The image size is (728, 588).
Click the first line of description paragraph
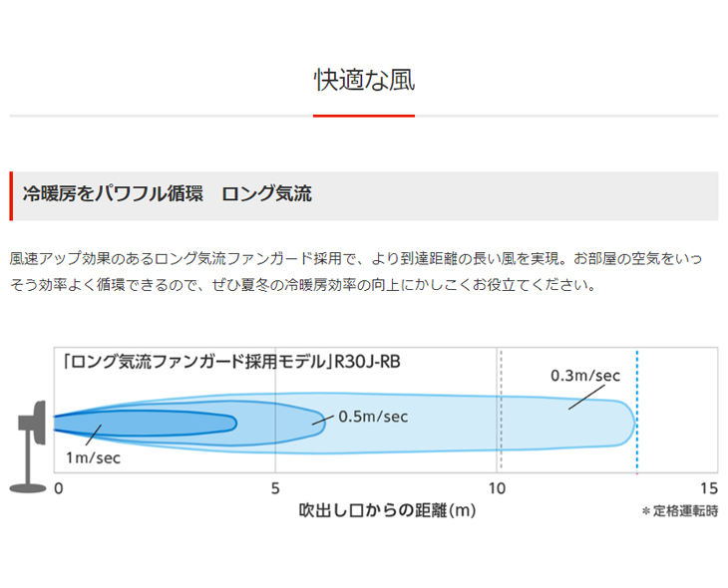[x=356, y=258]
